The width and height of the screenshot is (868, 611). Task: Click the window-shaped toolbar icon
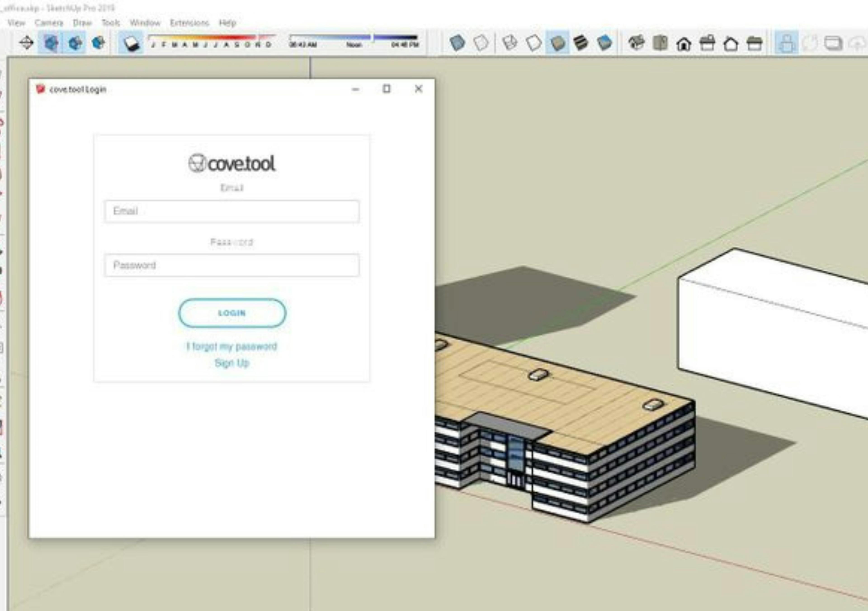click(833, 43)
